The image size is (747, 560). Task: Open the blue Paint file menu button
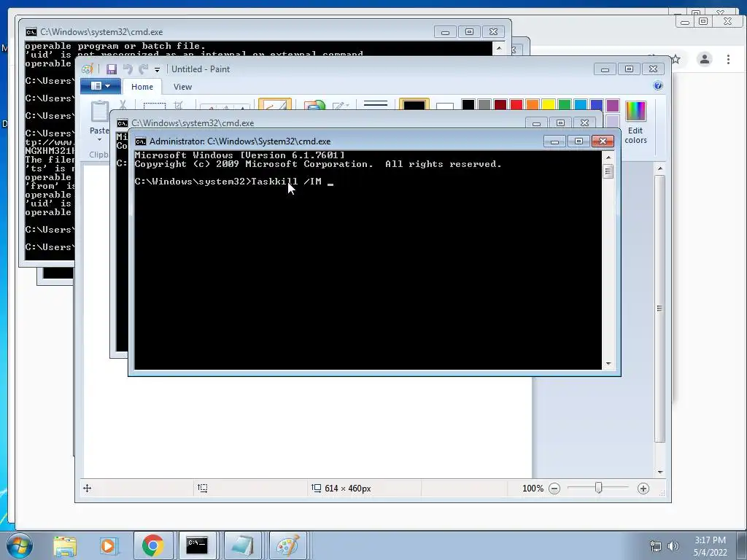(101, 86)
